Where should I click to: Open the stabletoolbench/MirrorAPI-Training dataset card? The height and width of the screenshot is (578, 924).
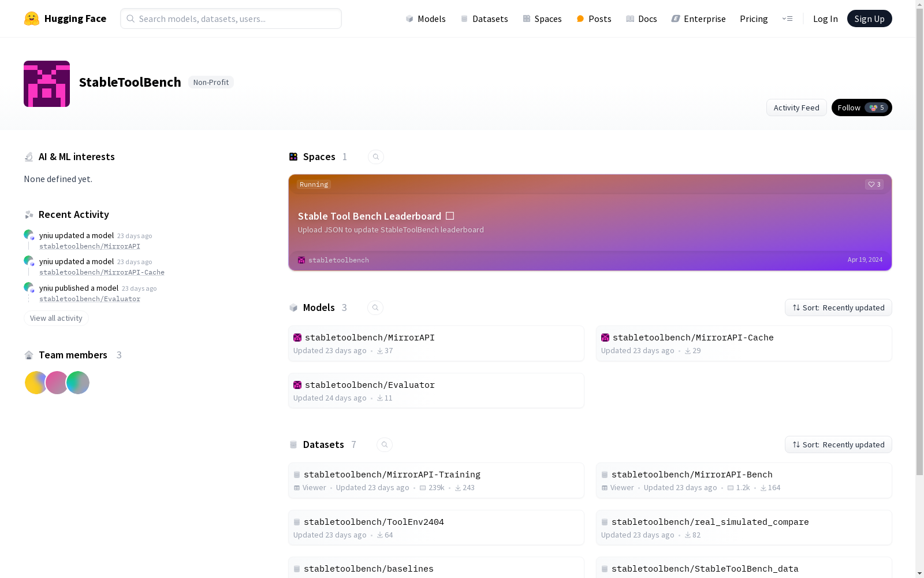click(436, 480)
